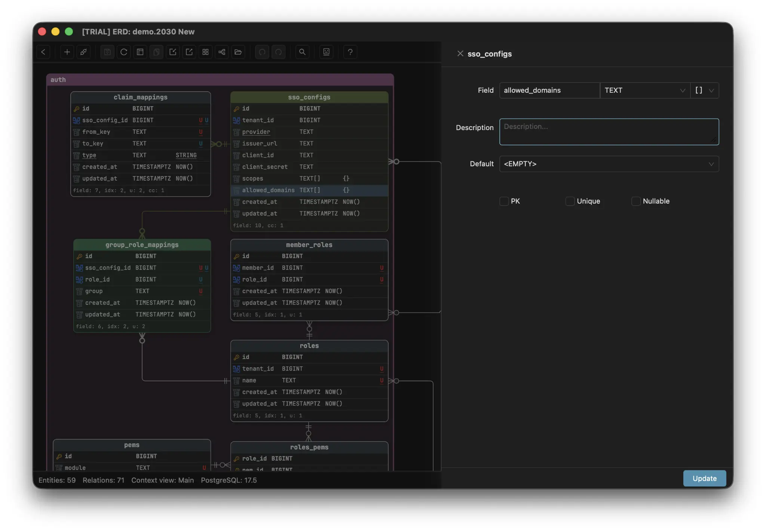Image resolution: width=766 pixels, height=532 pixels.
Task: Click the import arrow-in toolbar icon
Action: pyautogui.click(x=173, y=52)
